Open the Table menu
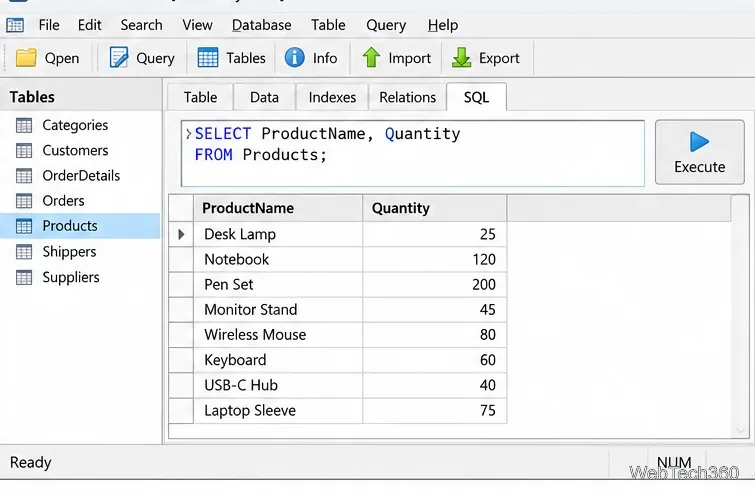The height and width of the screenshot is (498, 755). [328, 25]
